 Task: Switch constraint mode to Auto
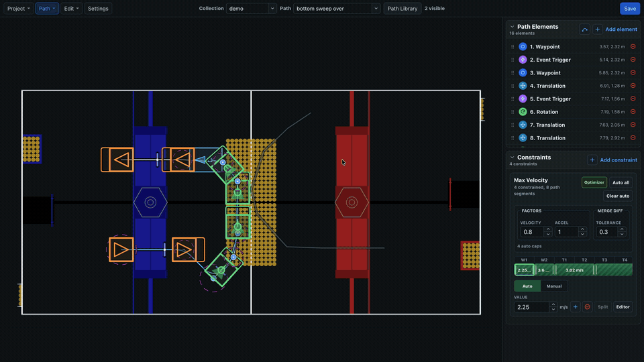click(x=527, y=286)
